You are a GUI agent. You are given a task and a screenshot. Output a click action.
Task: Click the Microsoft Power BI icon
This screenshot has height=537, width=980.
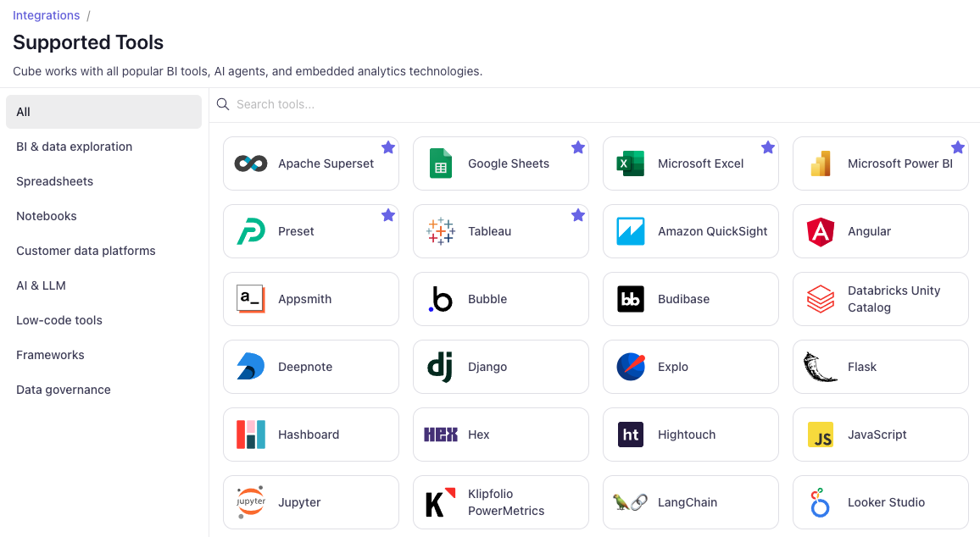click(x=821, y=163)
